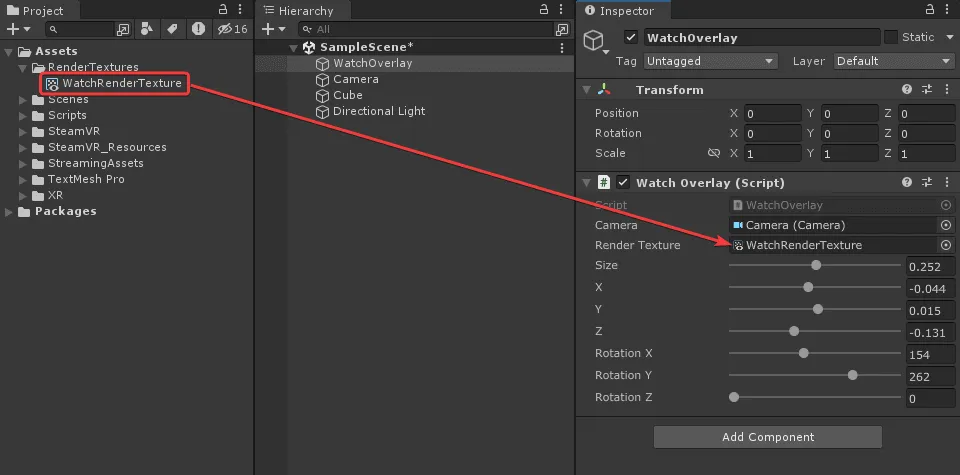Viewport: 960px width, 475px height.
Task: Open the SampleScene options kebab menu
Action: point(562,47)
